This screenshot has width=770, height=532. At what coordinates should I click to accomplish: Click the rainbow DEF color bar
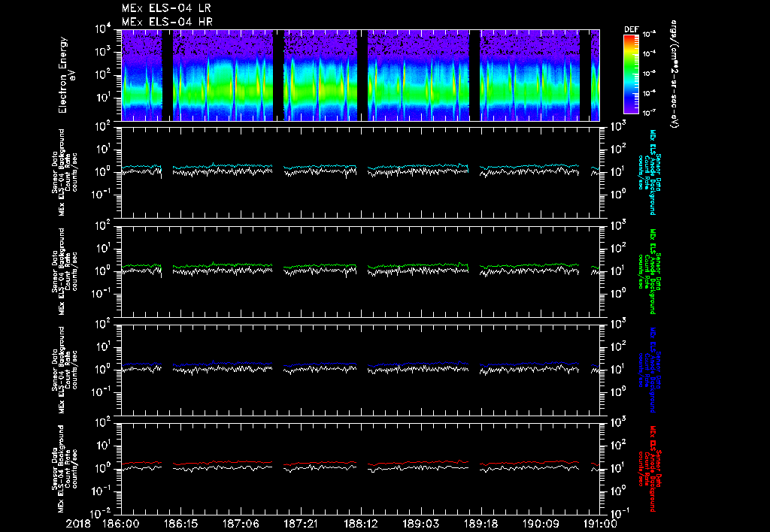coord(632,74)
